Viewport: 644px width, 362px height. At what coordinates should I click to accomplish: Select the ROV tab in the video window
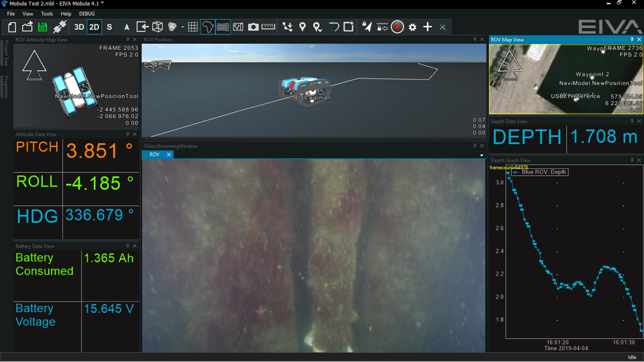pyautogui.click(x=154, y=155)
